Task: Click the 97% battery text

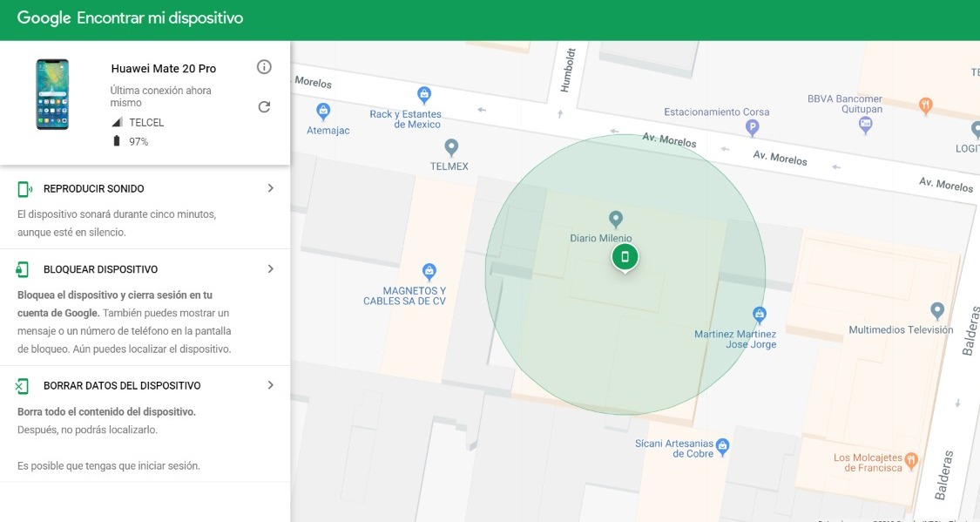Action: [139, 142]
